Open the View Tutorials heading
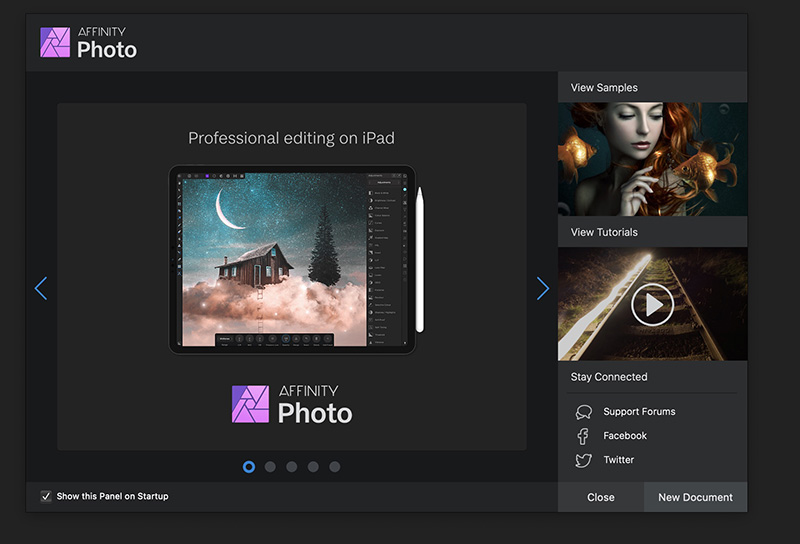This screenshot has height=544, width=800. click(x=604, y=232)
